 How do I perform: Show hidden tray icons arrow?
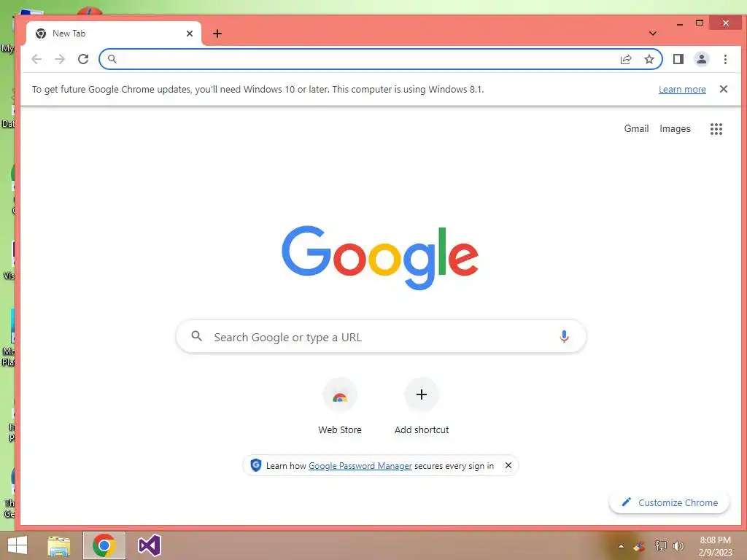621,546
